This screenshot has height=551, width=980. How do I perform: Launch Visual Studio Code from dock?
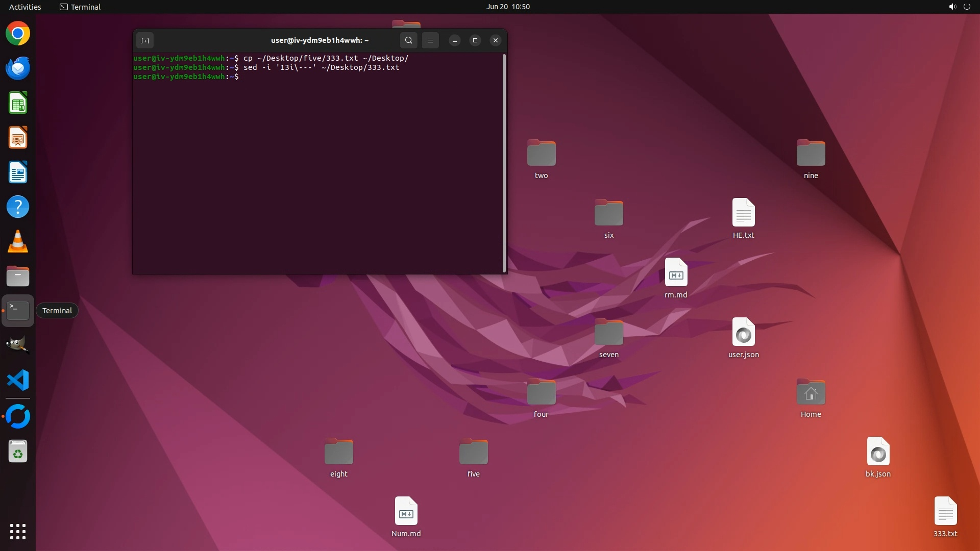pyautogui.click(x=18, y=381)
